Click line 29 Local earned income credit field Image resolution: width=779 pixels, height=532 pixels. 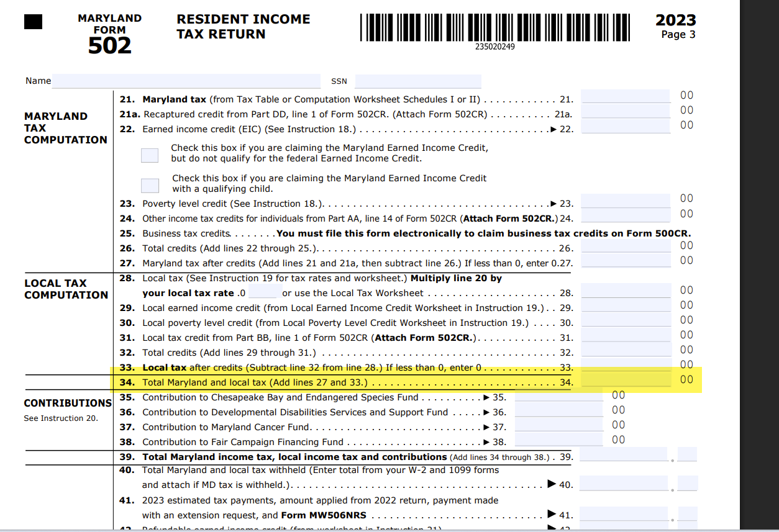click(626, 305)
